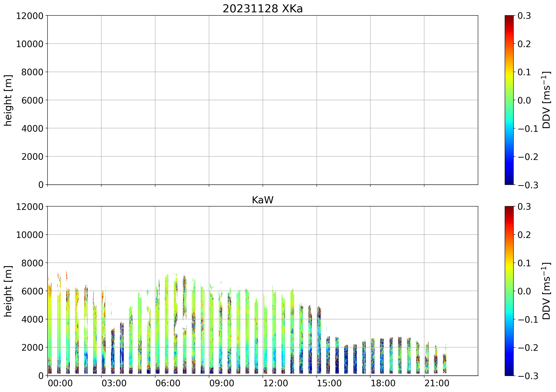Click the 8000 tick on KaW plot
The height and width of the screenshot is (392, 556).
click(32, 263)
